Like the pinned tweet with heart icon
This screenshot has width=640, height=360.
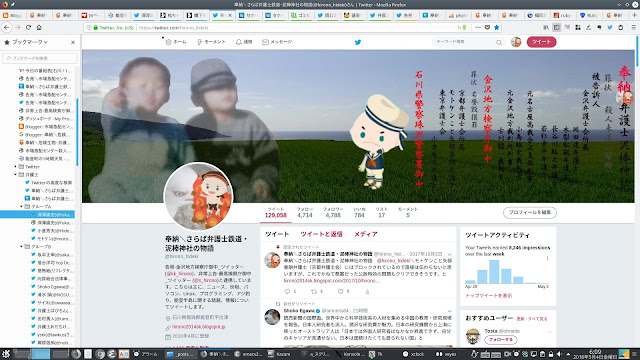(340, 291)
